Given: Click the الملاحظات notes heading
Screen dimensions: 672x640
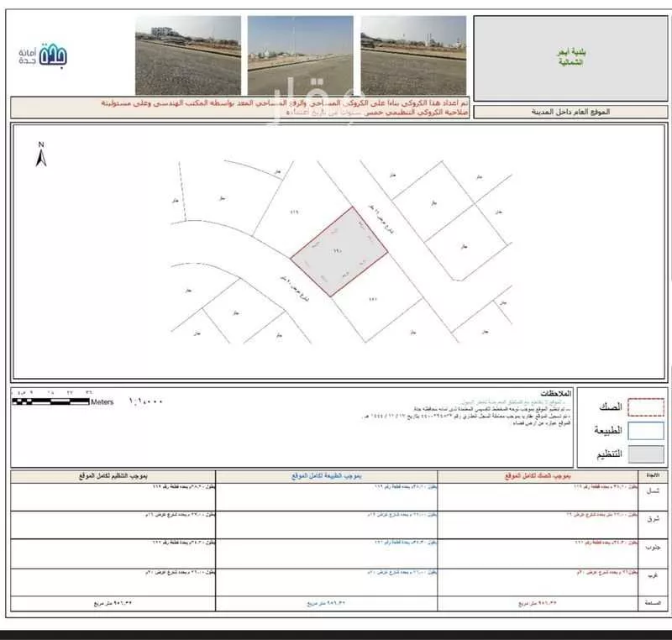Looking at the screenshot, I should point(556,393).
